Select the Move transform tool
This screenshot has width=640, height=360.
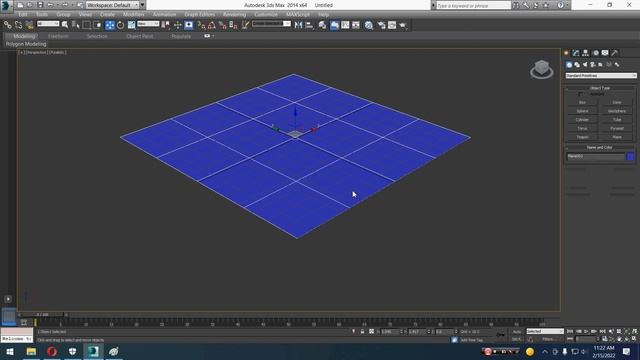click(110, 25)
